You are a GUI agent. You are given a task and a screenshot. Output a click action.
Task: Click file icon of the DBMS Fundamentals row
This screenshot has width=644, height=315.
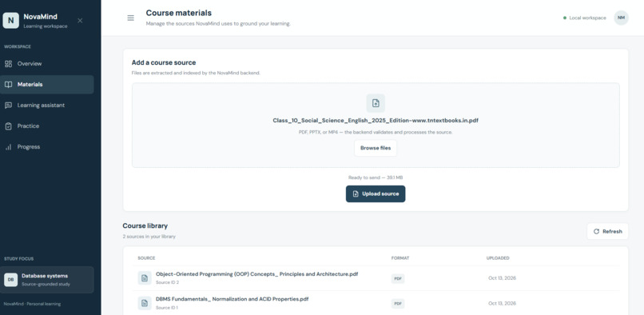pos(145,303)
